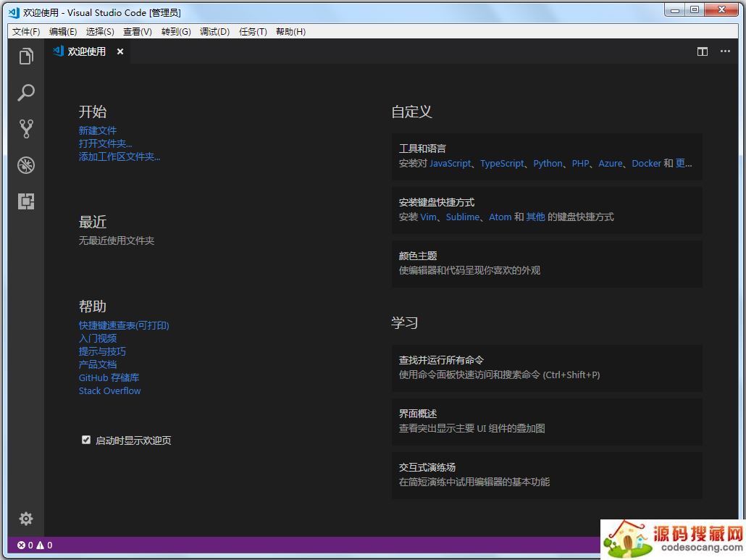Split the editor using the toolbar icon
Screen dimensions: 746x560
point(703,51)
